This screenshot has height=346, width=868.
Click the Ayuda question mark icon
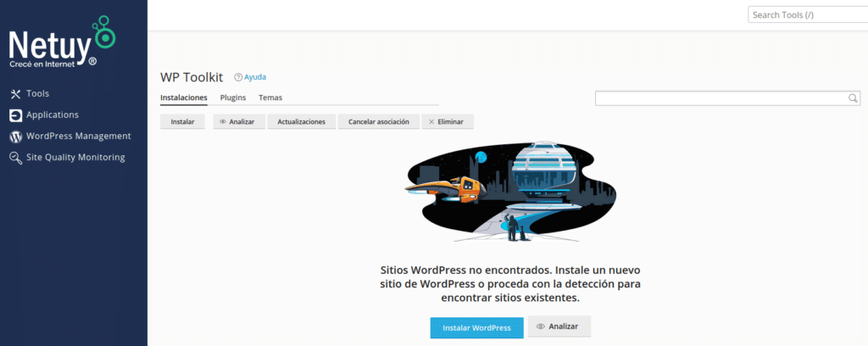coord(238,77)
